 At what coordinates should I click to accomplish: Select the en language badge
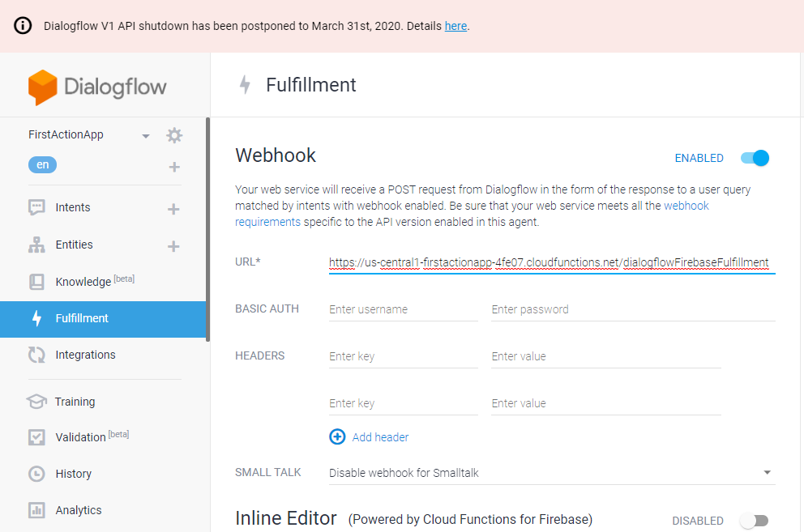(x=42, y=165)
